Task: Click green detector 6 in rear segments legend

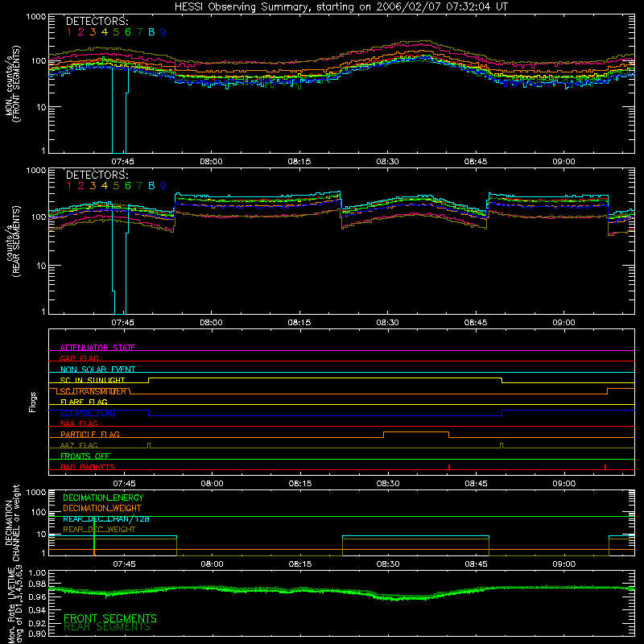Action: click(128, 186)
